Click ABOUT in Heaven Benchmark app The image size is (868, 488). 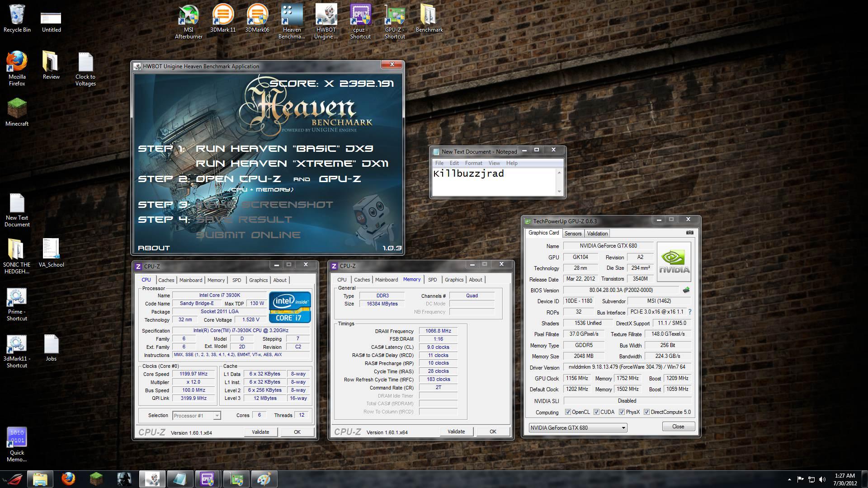(154, 248)
